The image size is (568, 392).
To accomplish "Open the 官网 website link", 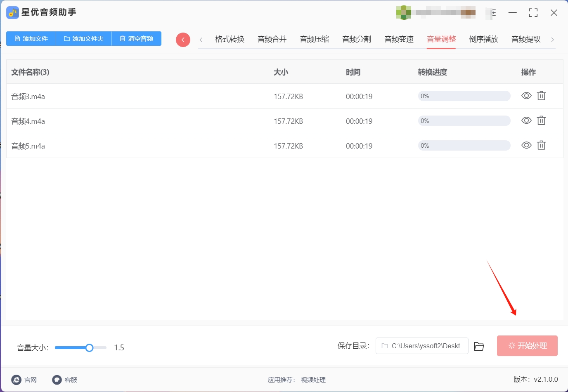I will coord(24,380).
